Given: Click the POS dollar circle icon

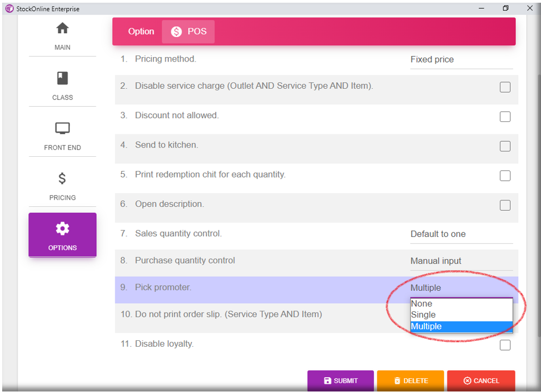Looking at the screenshot, I should [176, 32].
